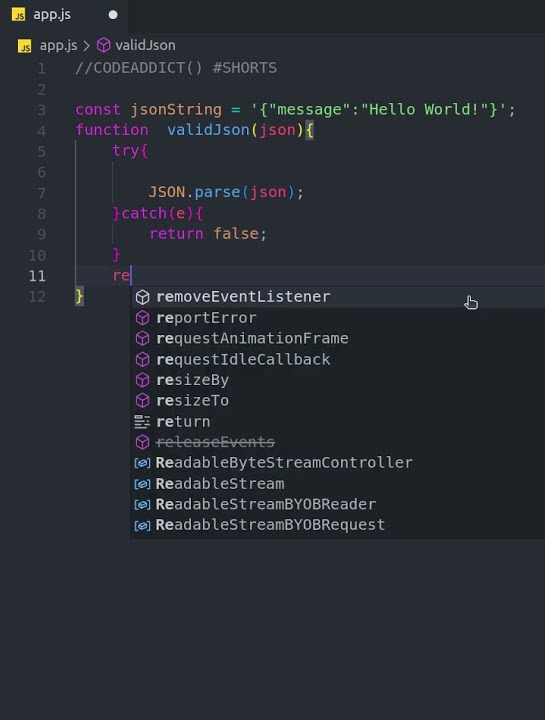The height and width of the screenshot is (720, 545).
Task: Click line number 11 in the gutter
Action: (37, 276)
